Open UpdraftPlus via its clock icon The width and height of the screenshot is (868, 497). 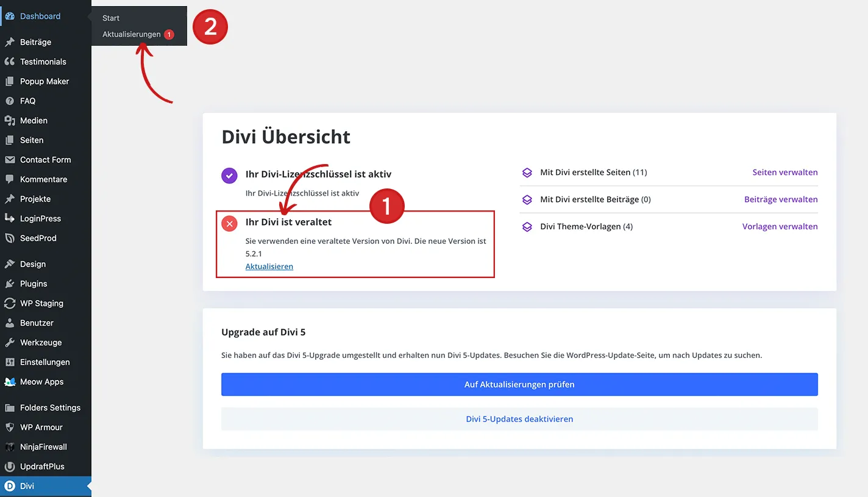11,467
